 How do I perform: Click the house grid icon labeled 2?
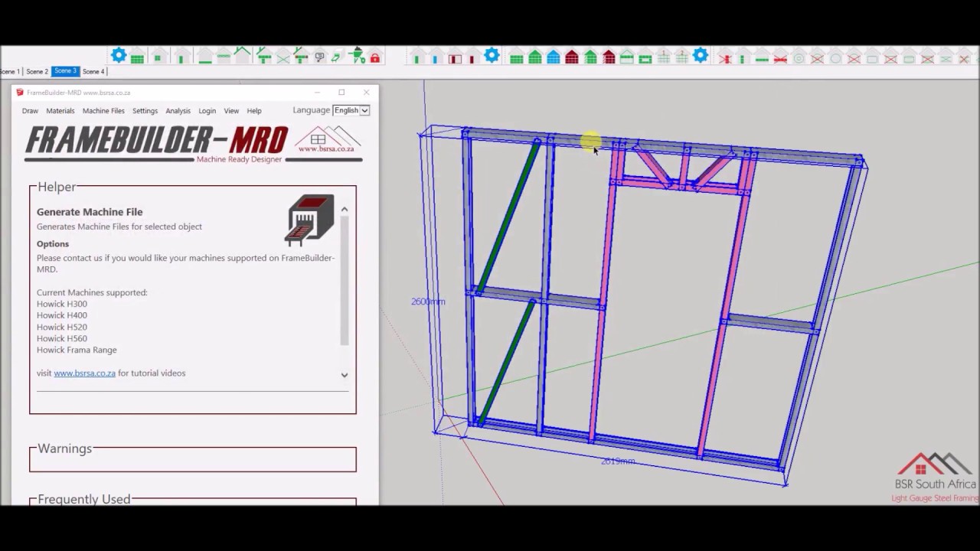(681, 56)
